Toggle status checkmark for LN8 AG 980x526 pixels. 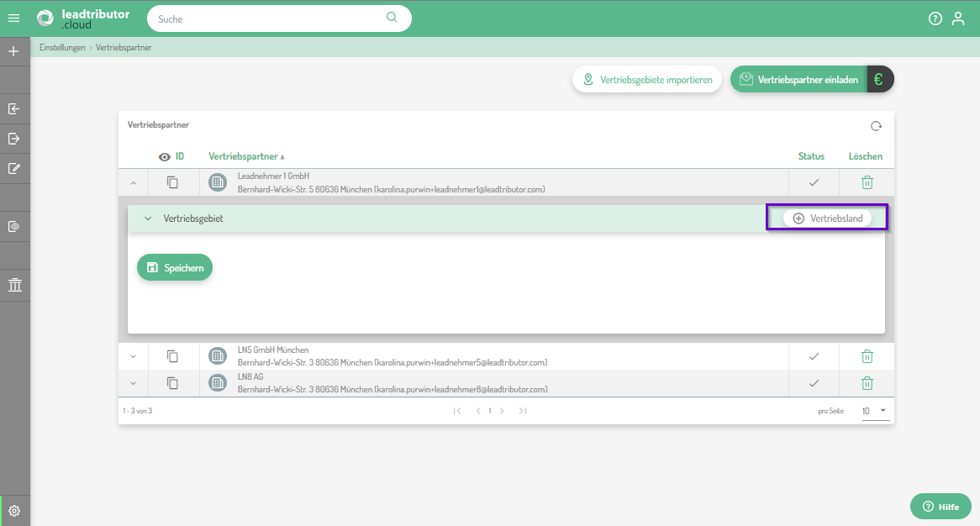pyautogui.click(x=813, y=383)
